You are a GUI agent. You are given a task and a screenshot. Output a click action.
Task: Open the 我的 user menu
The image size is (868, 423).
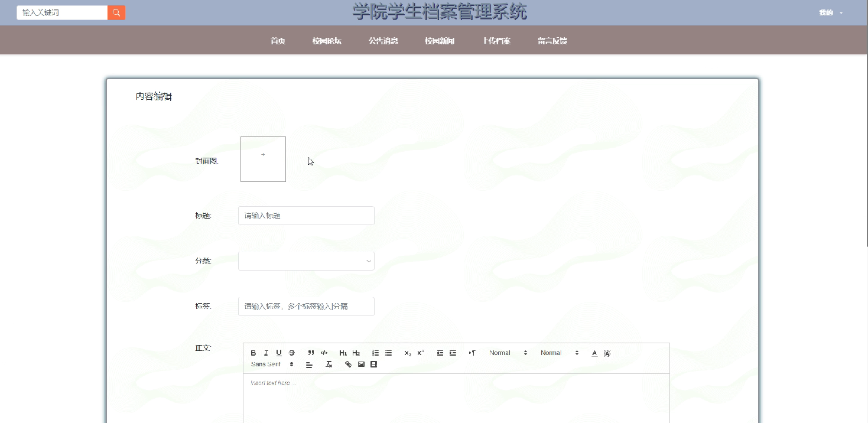click(x=830, y=13)
